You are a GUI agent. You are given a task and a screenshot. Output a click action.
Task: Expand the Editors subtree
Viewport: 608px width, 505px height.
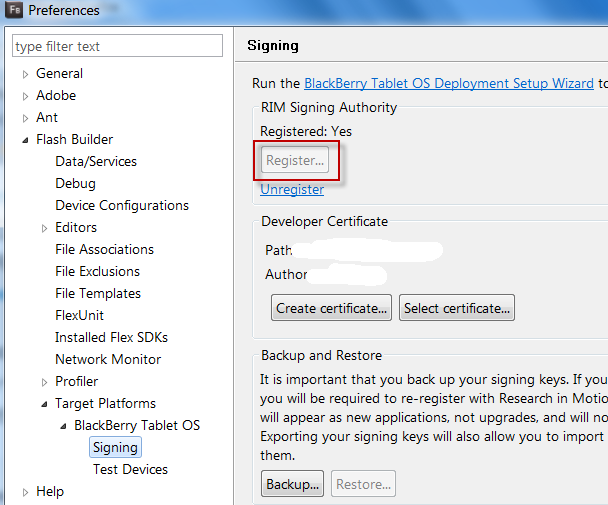coord(44,228)
